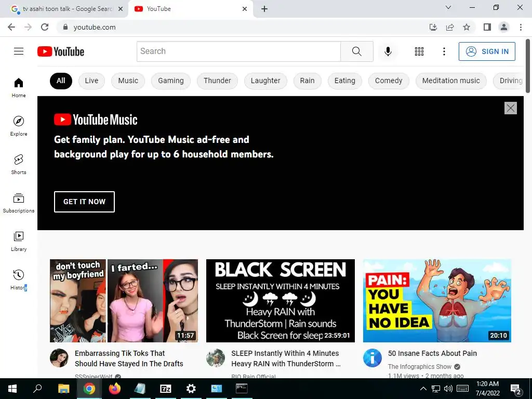Screen dimensions: 532x399
Task: Open Firefox from taskbar
Action: click(114, 389)
